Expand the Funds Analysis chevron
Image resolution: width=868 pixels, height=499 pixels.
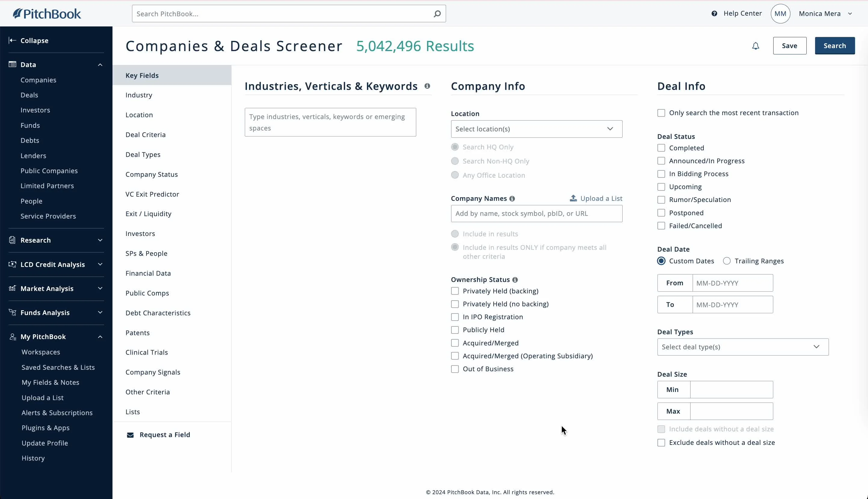[100, 312]
